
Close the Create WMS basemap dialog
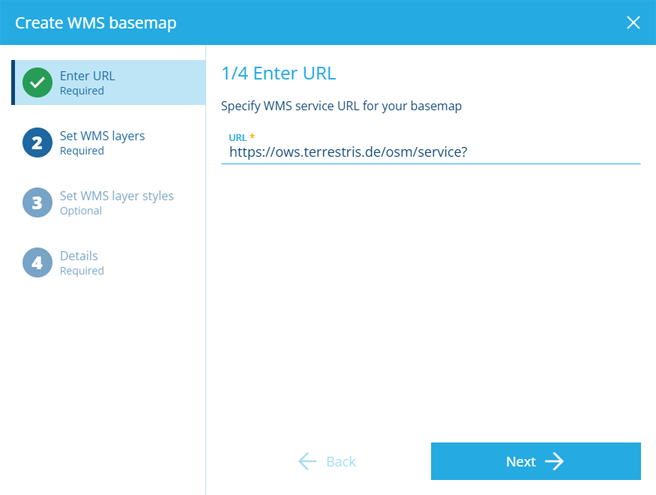coord(633,23)
